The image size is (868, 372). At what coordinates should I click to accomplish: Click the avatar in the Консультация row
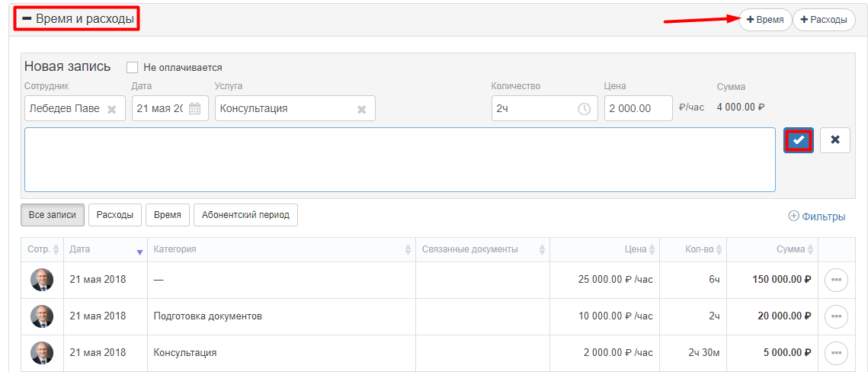42,353
